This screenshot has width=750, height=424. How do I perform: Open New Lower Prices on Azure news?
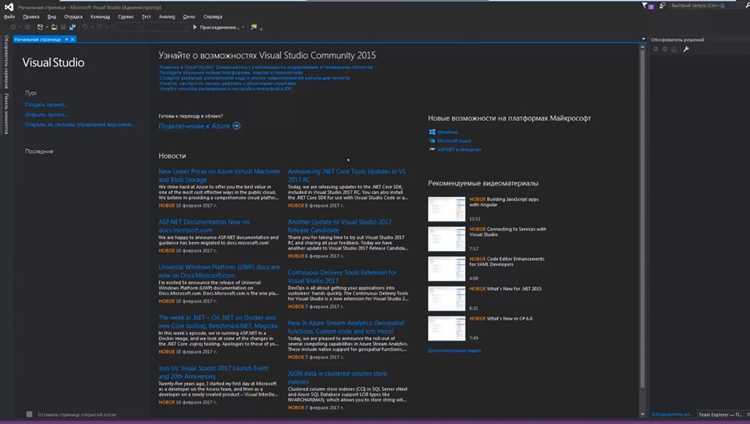(x=219, y=175)
